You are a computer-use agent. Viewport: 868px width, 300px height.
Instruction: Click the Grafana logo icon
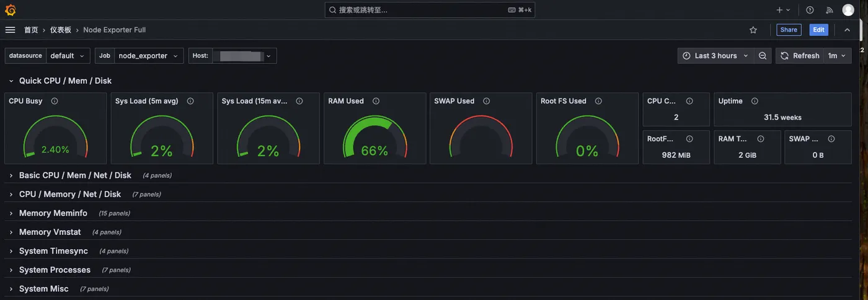10,10
